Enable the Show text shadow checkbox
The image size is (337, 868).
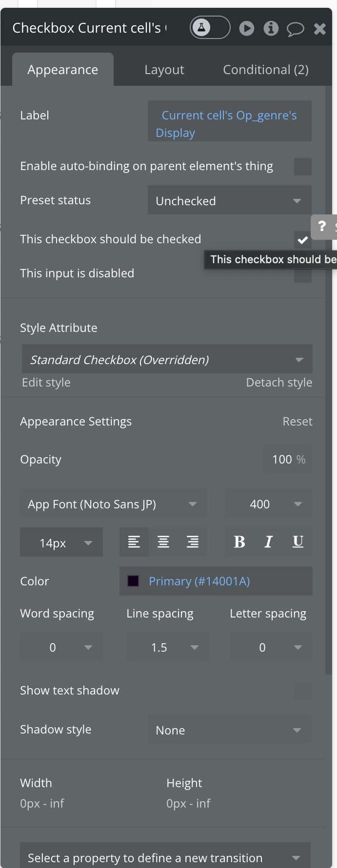tap(302, 691)
